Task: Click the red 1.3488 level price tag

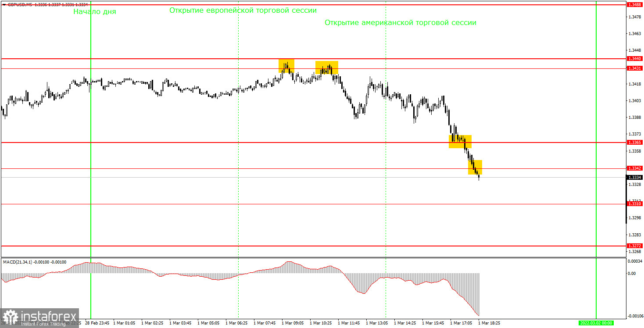Action: (x=634, y=4)
